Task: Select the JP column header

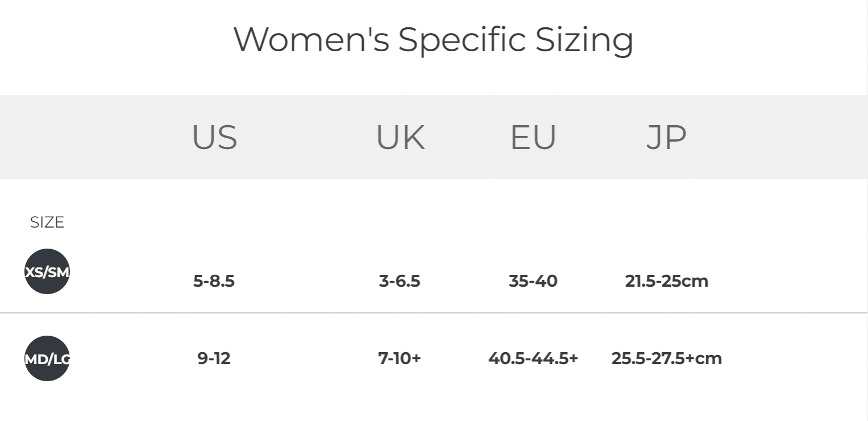Action: [x=666, y=137]
